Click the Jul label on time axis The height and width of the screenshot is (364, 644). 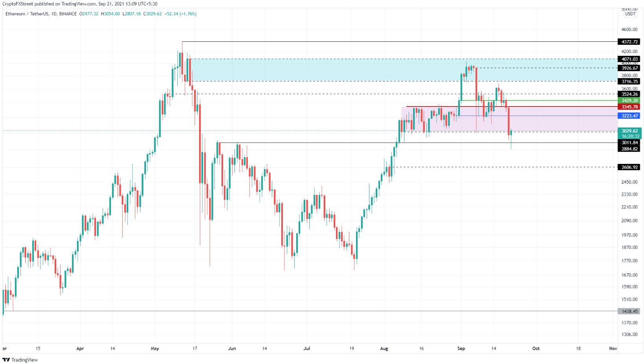pyautogui.click(x=307, y=349)
